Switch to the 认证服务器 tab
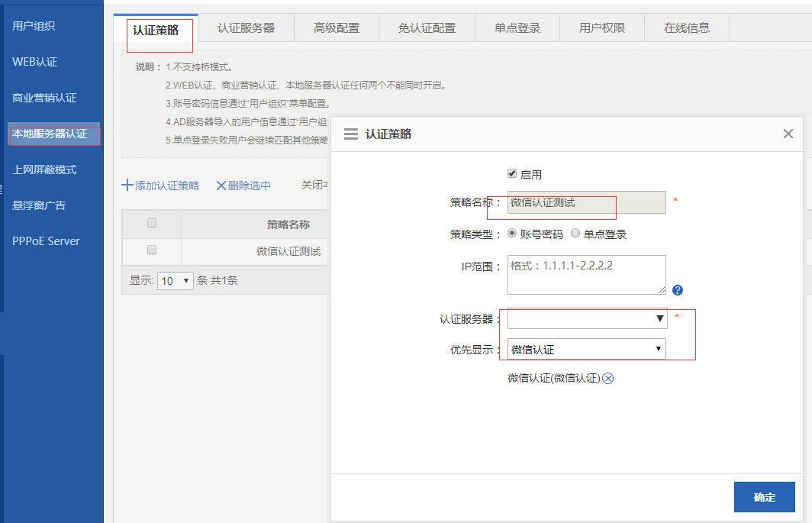 (x=246, y=28)
